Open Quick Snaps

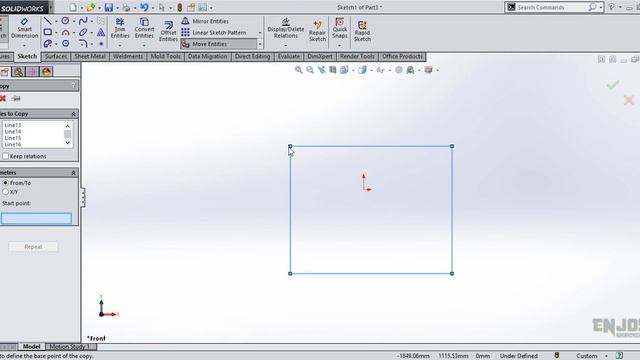coord(340,28)
